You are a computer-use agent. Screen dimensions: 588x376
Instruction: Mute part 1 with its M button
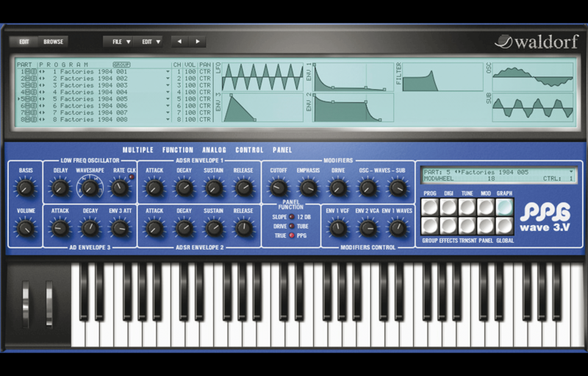click(28, 71)
